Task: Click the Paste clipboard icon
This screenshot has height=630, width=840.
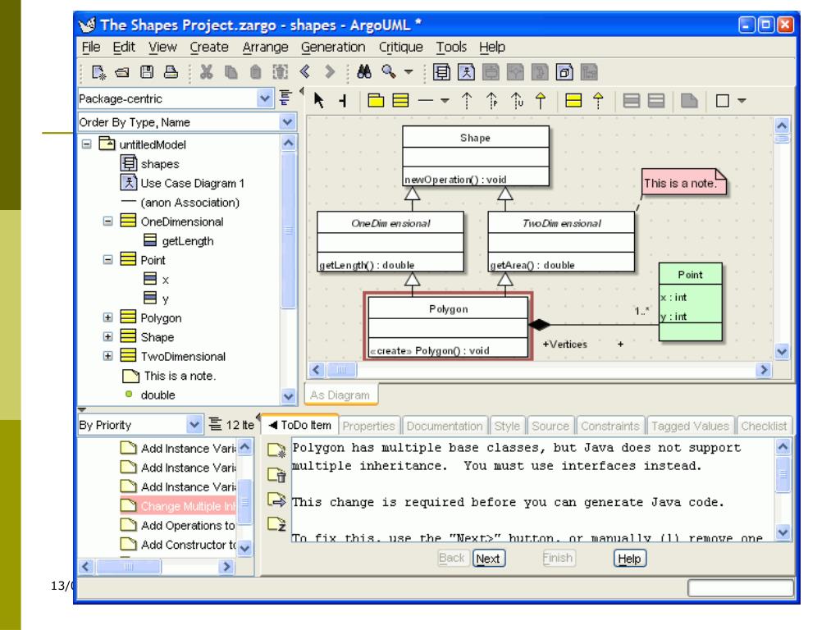Action: [256, 72]
